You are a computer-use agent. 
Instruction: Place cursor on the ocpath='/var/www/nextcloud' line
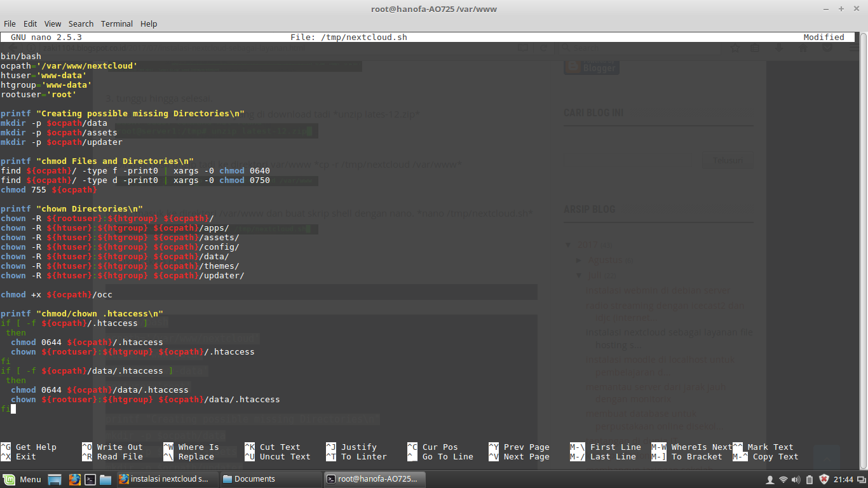(69, 65)
